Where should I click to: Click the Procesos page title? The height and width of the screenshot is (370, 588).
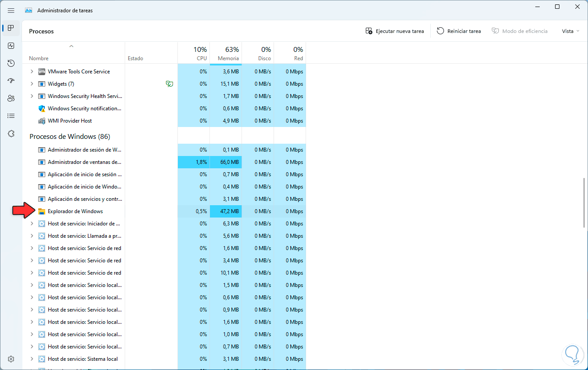41,31
